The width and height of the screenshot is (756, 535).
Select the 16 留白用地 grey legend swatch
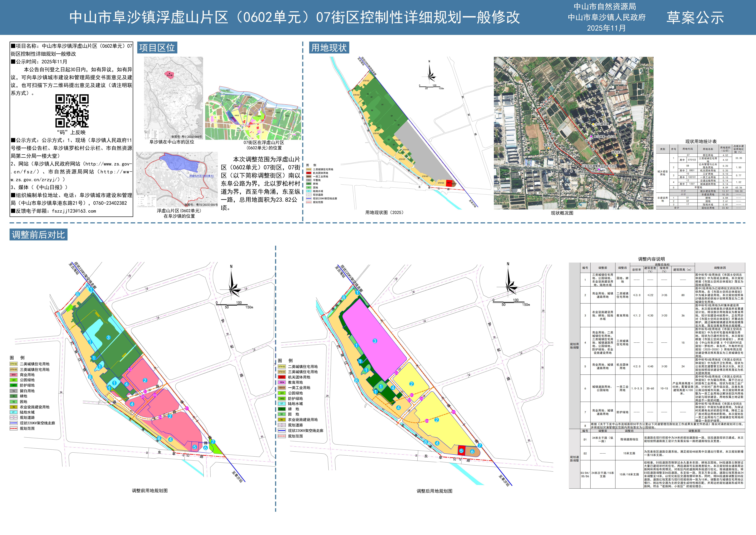(x=13, y=391)
